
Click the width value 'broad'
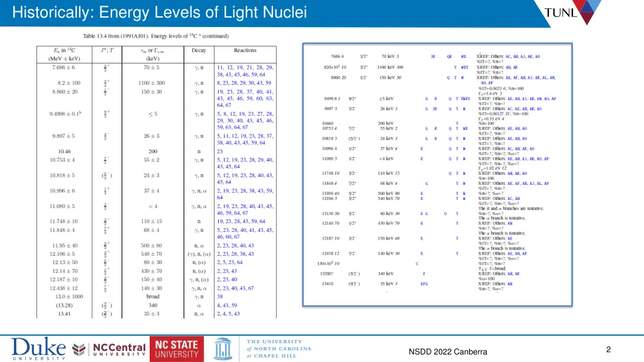tap(153, 297)
